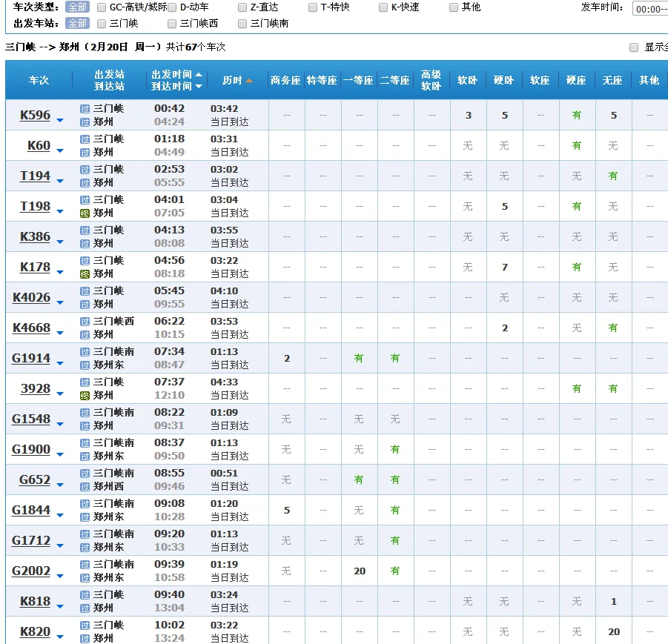Viewport: 668px width, 644px height.
Task: Click the orange sort triangle on 历时 column
Action: pos(249,80)
